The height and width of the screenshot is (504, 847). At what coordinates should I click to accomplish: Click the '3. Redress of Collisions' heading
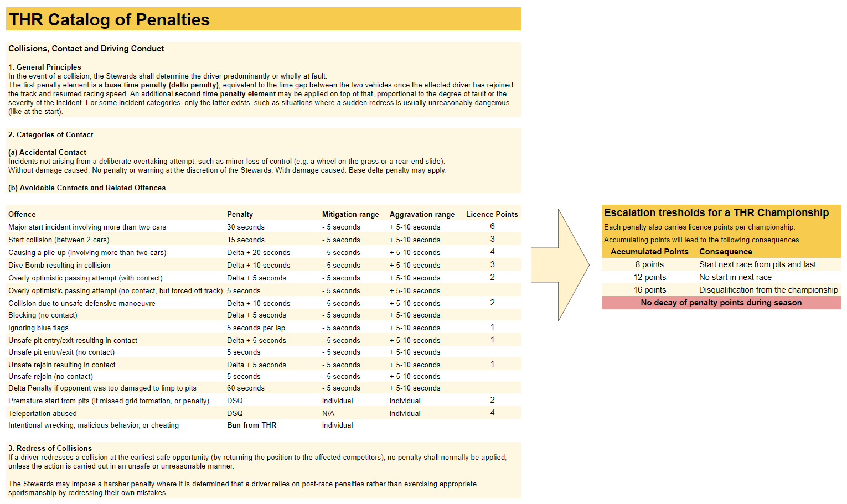point(50,448)
